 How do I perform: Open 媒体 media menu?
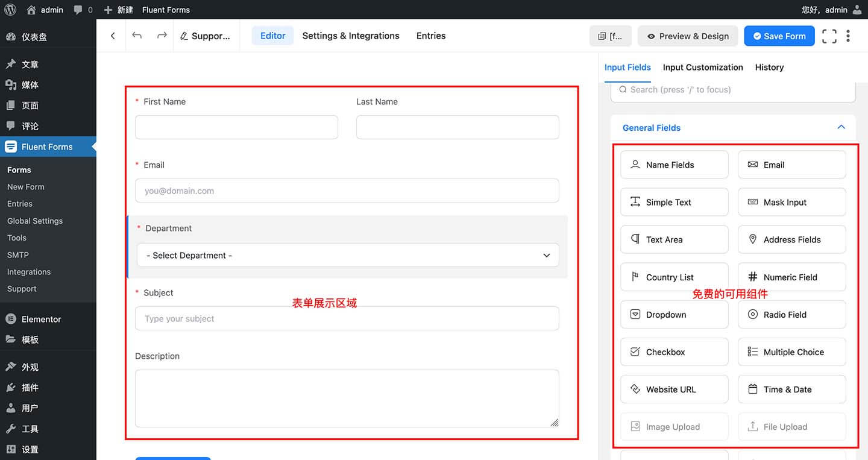(48, 85)
